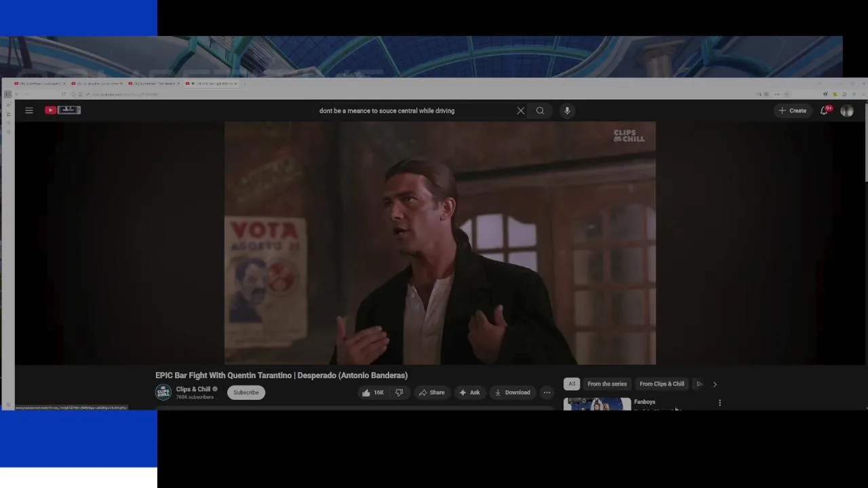Share the Desperado bar fight video
Viewport: 868px width, 488px height.
click(x=432, y=392)
